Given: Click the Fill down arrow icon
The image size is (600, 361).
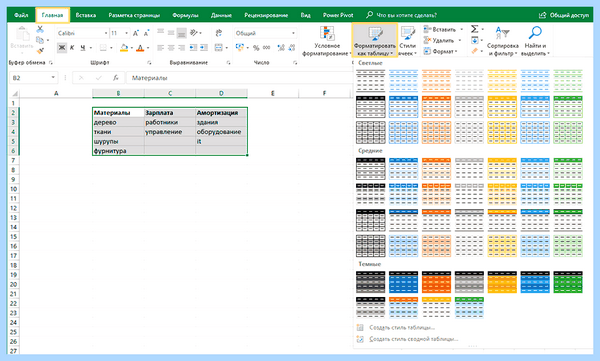Looking at the screenshot, I should pos(474,40).
